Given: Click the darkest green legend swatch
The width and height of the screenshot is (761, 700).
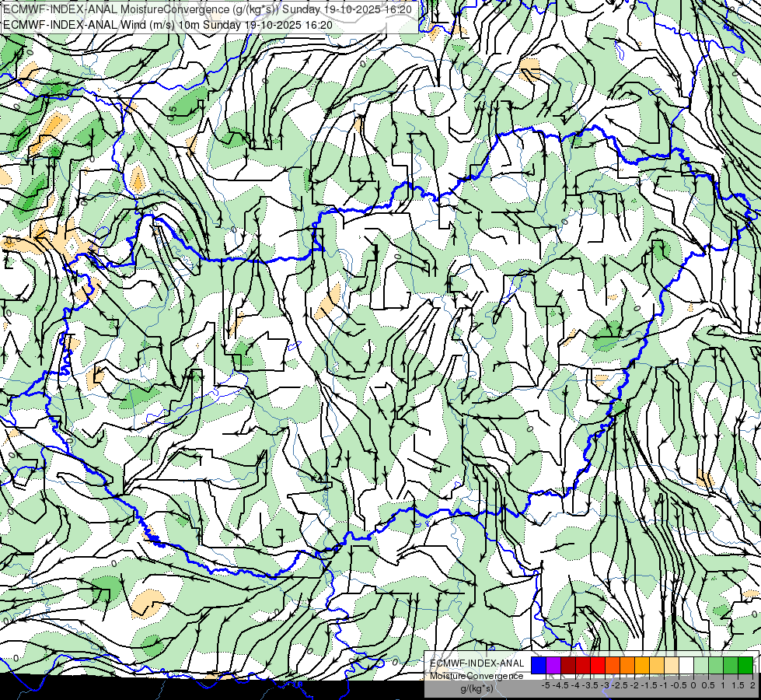Looking at the screenshot, I should (x=745, y=666).
